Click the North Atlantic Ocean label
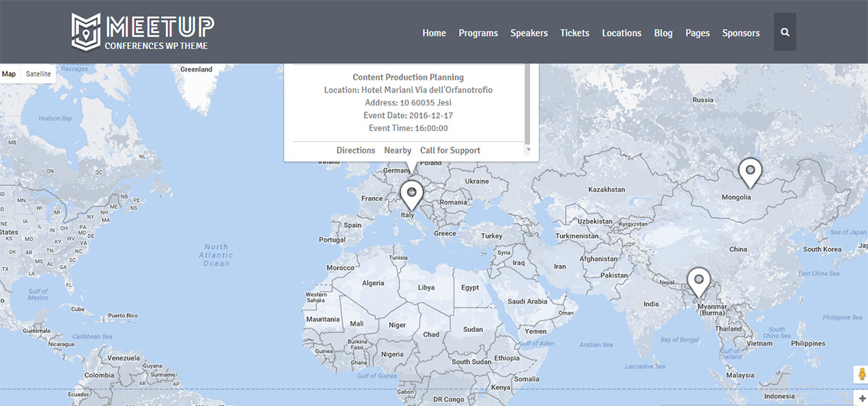 click(x=216, y=255)
